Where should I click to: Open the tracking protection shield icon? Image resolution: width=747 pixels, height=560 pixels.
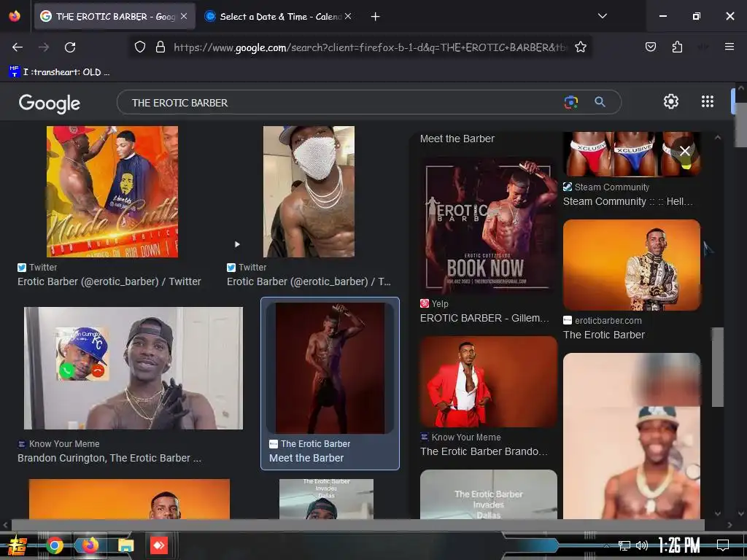tap(139, 47)
